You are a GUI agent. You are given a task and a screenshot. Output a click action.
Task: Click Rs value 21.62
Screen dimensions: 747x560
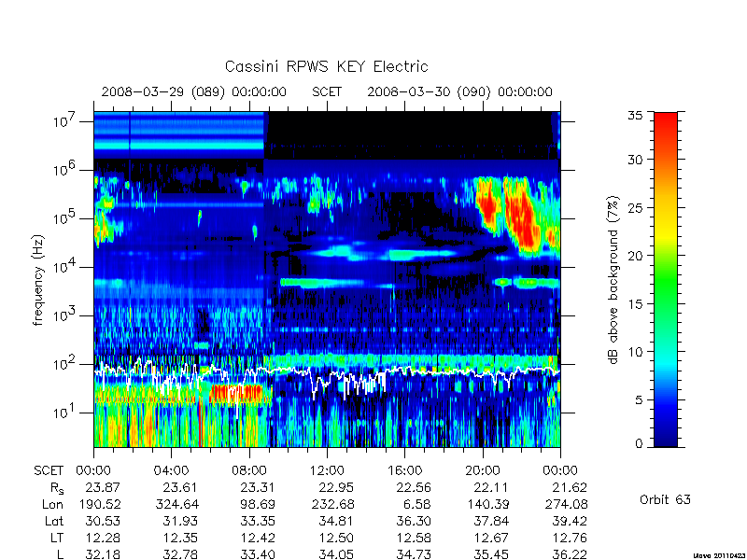tap(570, 487)
